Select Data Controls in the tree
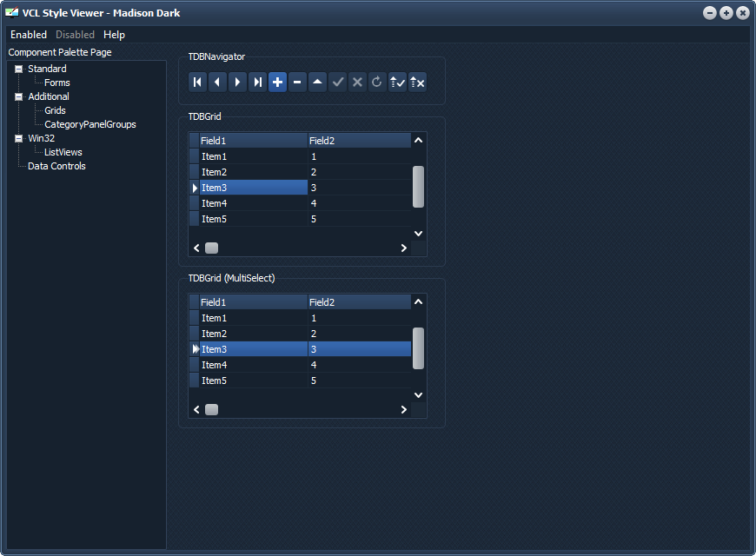 point(56,167)
